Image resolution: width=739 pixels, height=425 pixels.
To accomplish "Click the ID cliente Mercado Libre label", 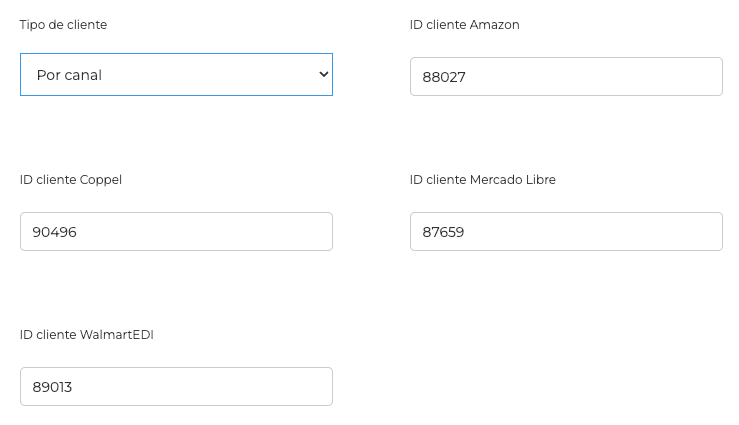I will [483, 180].
